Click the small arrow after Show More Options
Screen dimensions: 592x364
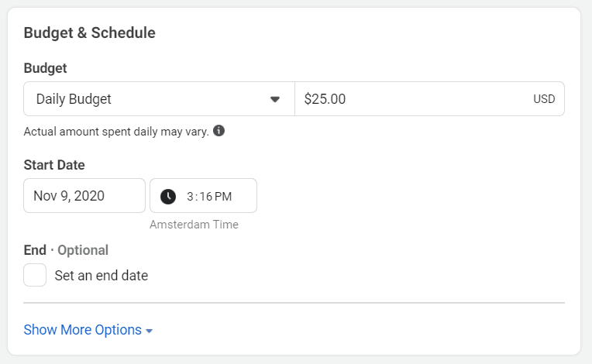(149, 331)
